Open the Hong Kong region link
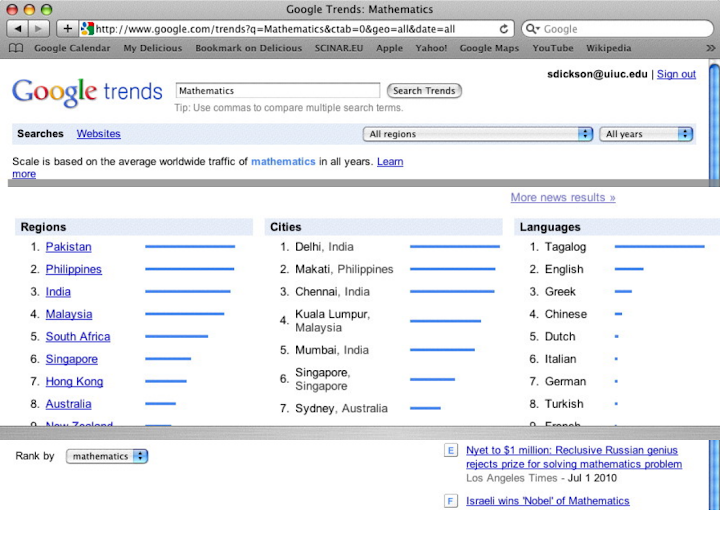720x540 pixels. coord(74,382)
